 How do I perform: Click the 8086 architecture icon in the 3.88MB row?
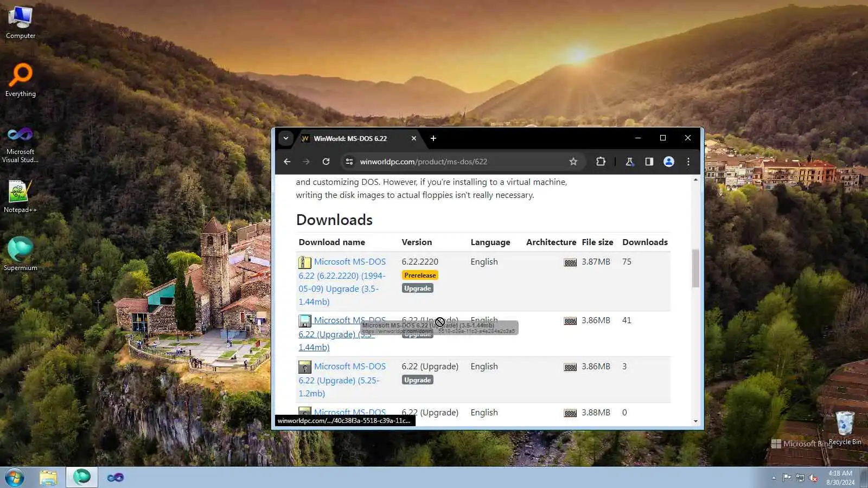570,413
